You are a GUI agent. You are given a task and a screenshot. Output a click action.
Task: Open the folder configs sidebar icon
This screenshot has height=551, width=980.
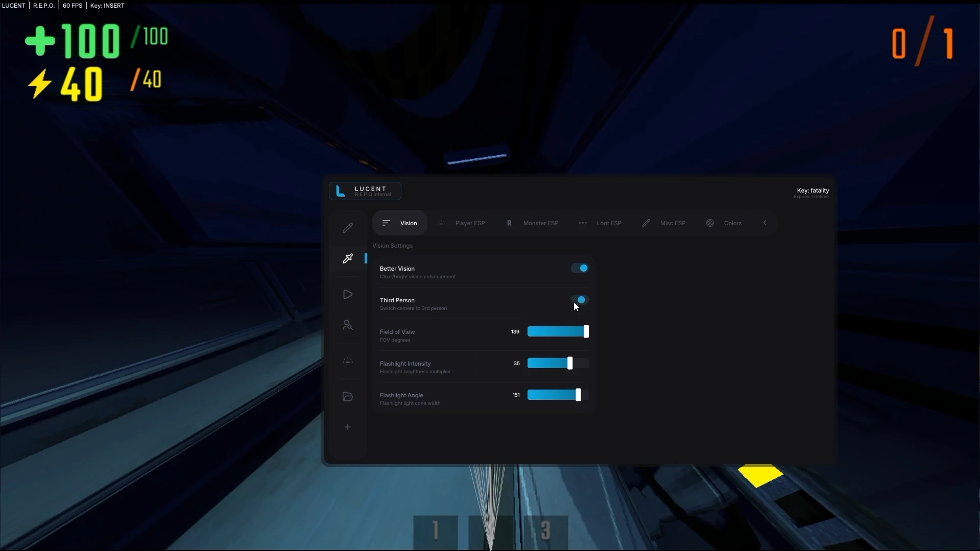tap(348, 396)
